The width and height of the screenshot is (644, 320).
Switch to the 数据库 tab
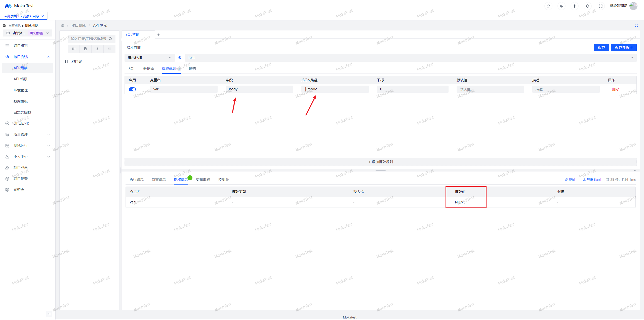click(149, 69)
